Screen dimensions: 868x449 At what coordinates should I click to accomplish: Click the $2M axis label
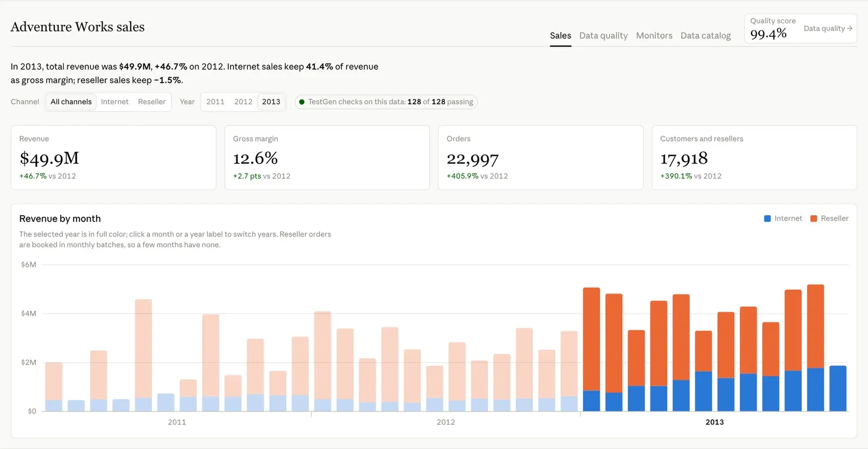[x=29, y=362]
